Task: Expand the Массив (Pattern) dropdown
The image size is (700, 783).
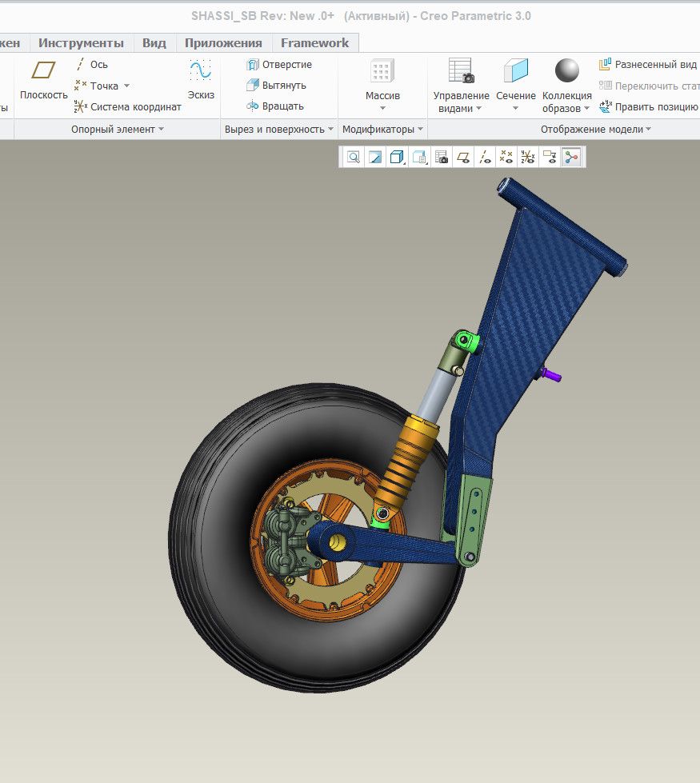Action: pyautogui.click(x=382, y=109)
